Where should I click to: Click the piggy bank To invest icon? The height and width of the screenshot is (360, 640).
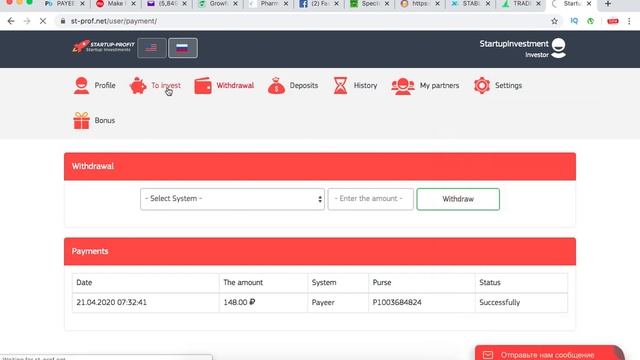(x=138, y=86)
